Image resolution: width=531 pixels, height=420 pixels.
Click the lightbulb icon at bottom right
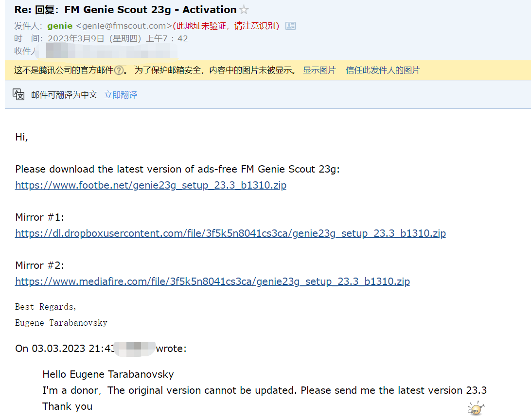tap(476, 408)
